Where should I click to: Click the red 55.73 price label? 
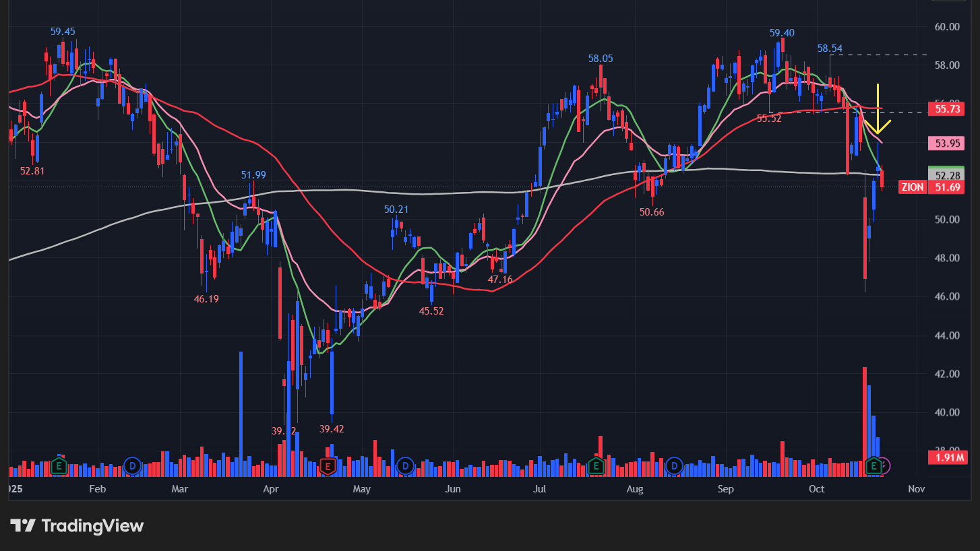pyautogui.click(x=946, y=108)
